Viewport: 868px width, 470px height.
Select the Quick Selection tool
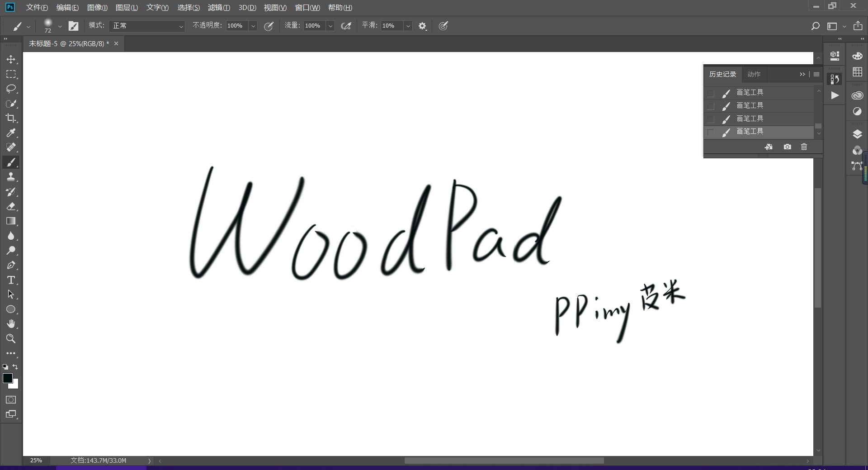pyautogui.click(x=11, y=104)
